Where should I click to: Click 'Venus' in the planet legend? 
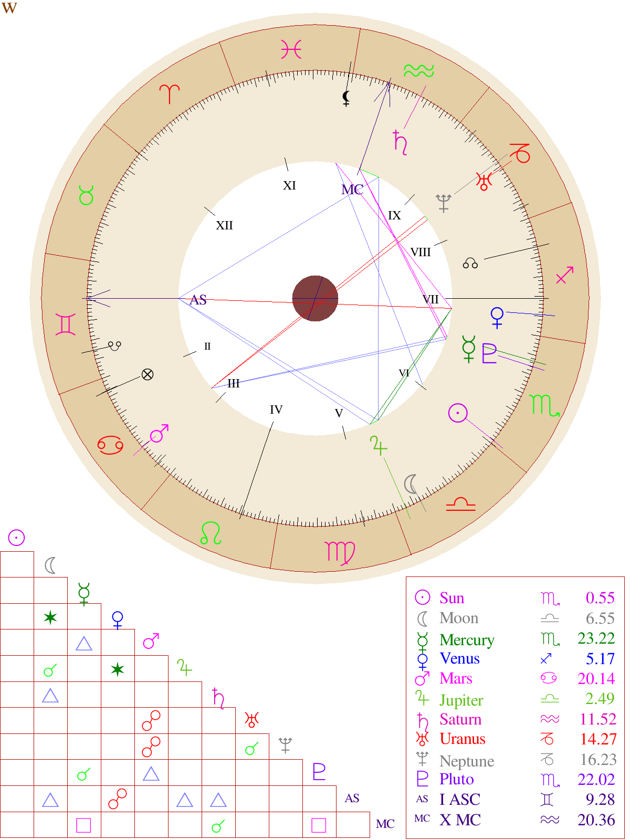[x=459, y=658]
